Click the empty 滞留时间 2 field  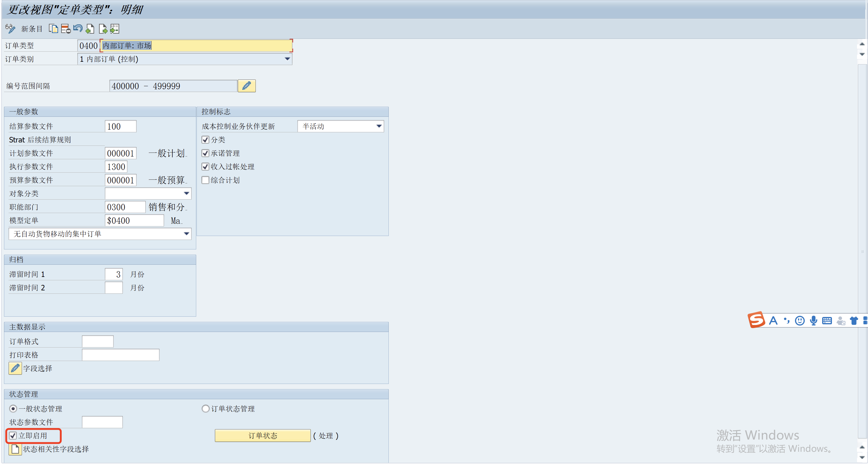pos(114,287)
